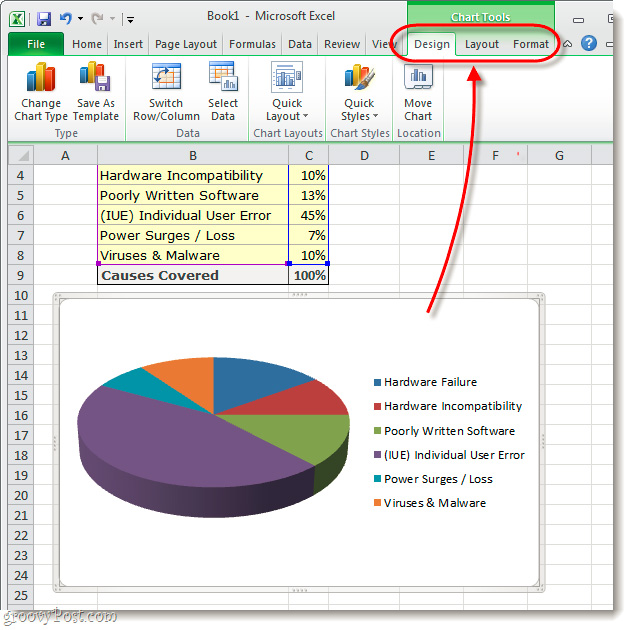The width and height of the screenshot is (633, 630).
Task: Open the Page Layout tab
Action: [186, 44]
